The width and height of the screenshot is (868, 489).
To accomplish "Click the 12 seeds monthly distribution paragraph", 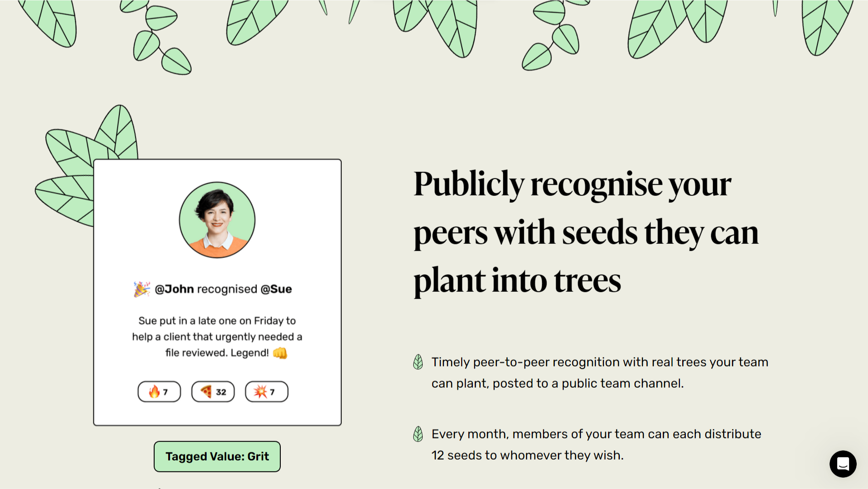I will point(596,445).
